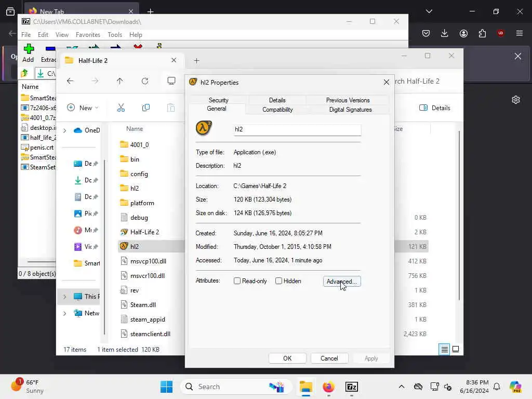
Task: Go up one folder level in Explorer
Action: pos(120,81)
